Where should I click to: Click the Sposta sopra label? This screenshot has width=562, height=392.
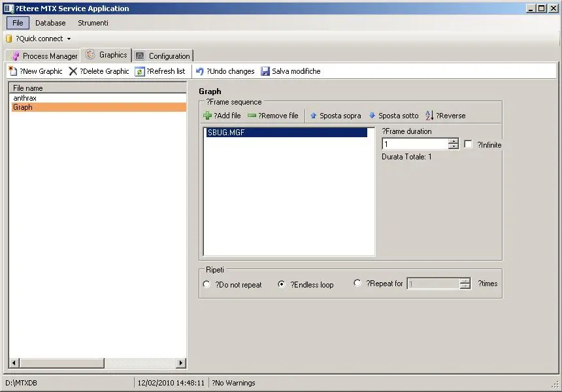[x=340, y=116]
